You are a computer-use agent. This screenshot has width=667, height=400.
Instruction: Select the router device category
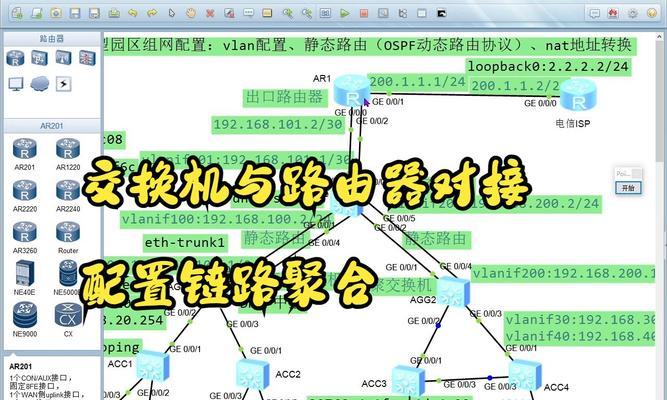pyautogui.click(x=15, y=58)
